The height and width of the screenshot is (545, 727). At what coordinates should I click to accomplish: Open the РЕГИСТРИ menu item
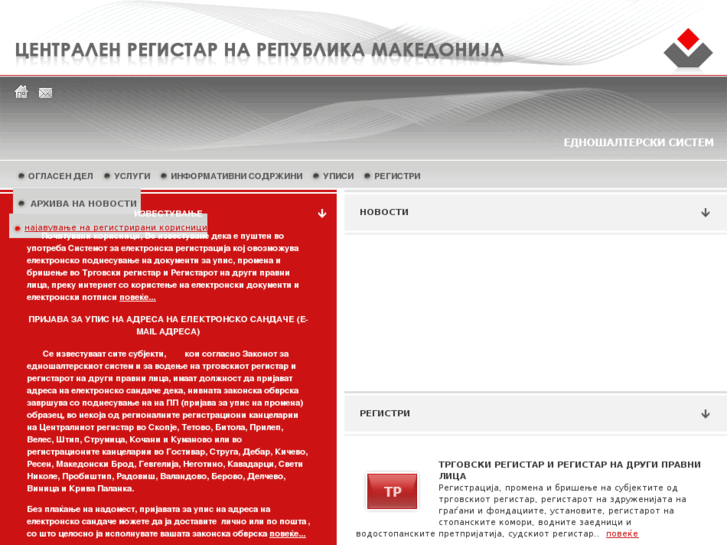point(397,176)
